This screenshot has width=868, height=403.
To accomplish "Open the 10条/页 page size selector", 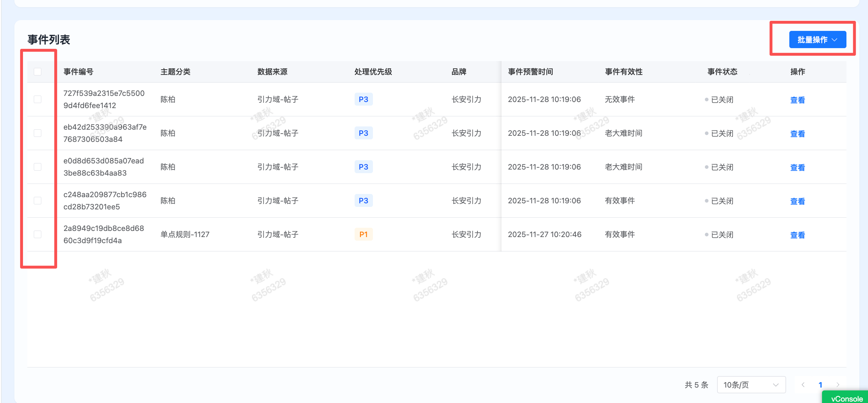I will click(751, 384).
